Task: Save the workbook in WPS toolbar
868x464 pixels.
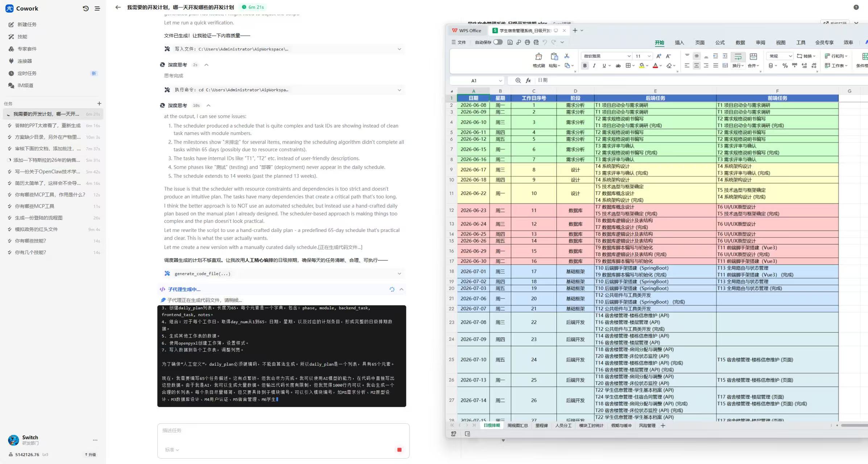Action: [x=510, y=42]
